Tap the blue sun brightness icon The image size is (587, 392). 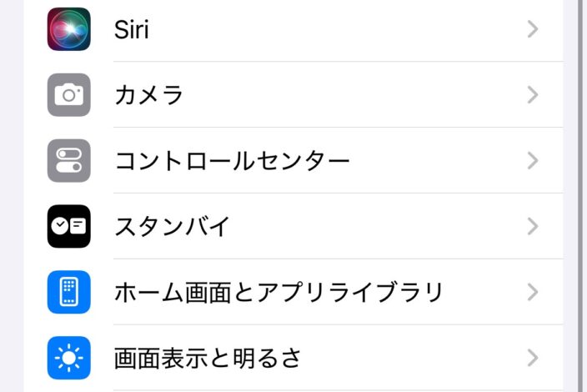click(x=69, y=358)
